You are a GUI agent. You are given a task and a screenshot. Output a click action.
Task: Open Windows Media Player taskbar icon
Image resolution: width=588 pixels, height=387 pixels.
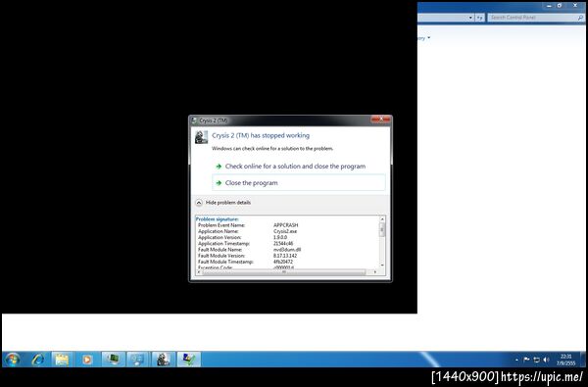coord(87,360)
